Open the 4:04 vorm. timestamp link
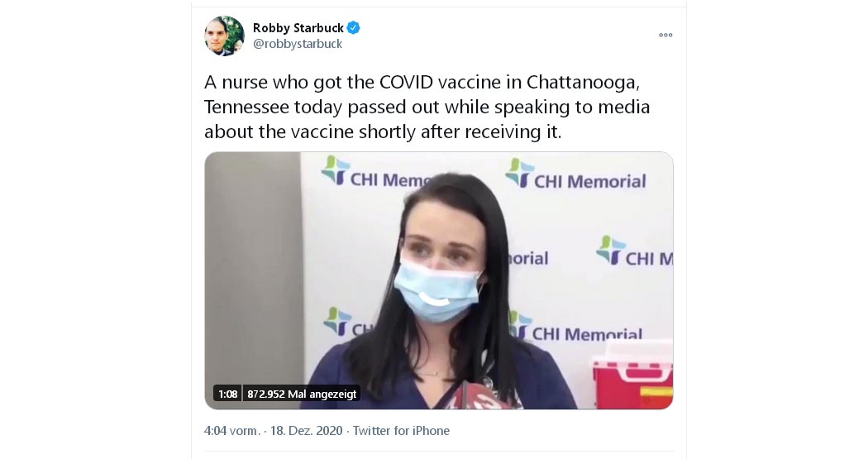 coord(232,431)
